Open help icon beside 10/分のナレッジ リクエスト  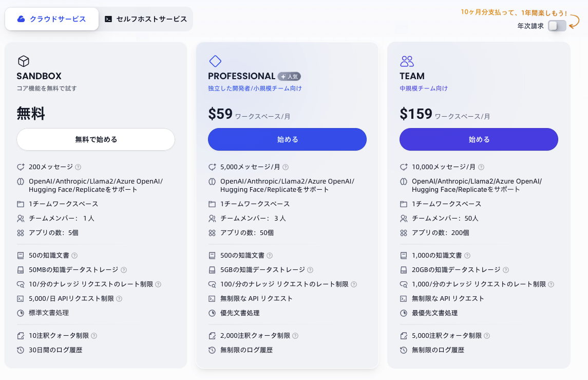coord(158,284)
